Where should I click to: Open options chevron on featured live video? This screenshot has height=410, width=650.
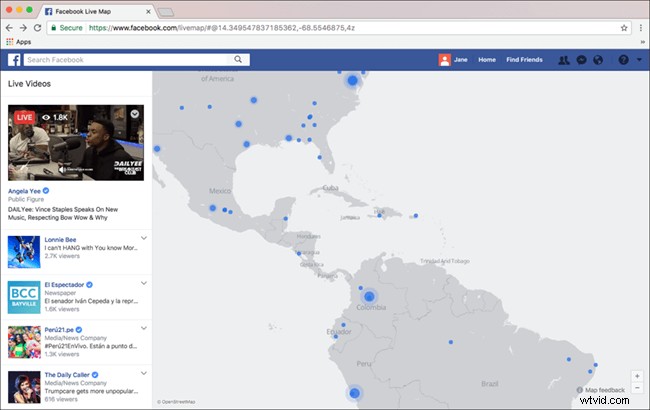[135, 114]
